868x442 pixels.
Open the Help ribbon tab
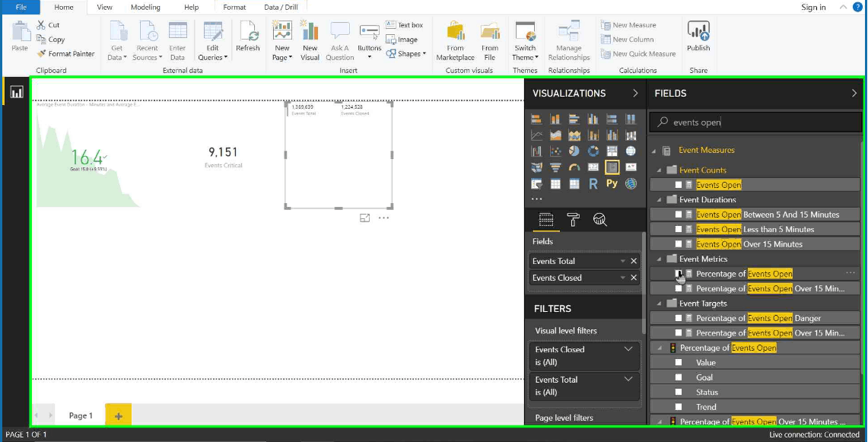pos(192,7)
